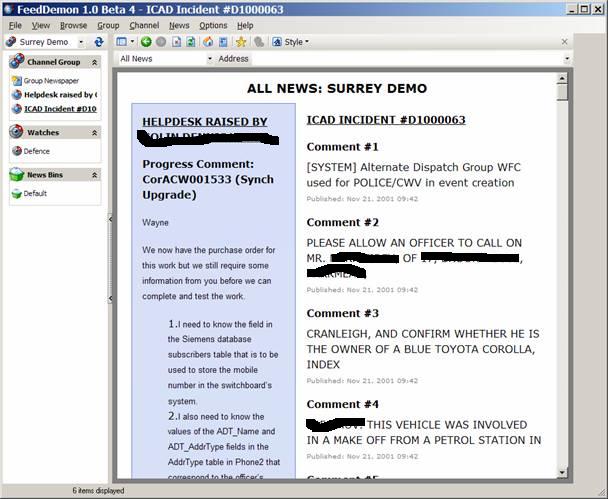Image resolution: width=608 pixels, height=499 pixels.
Task: Click the News Bins basket header icon
Action: 17,174
